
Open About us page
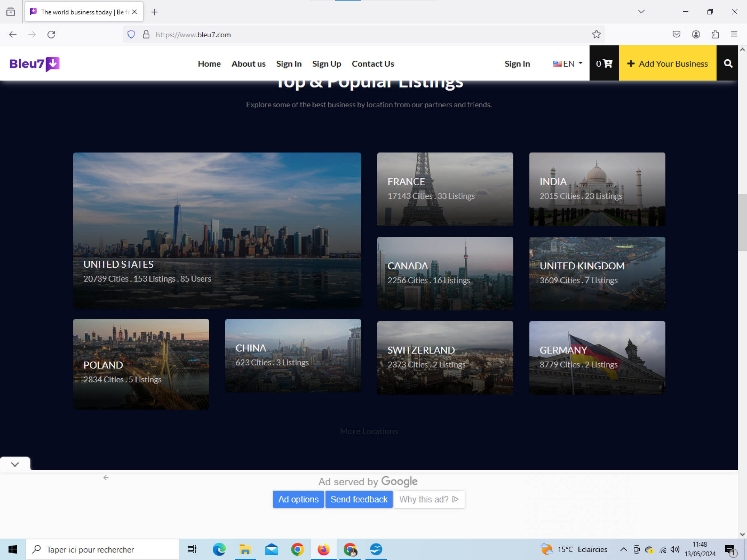point(249,63)
